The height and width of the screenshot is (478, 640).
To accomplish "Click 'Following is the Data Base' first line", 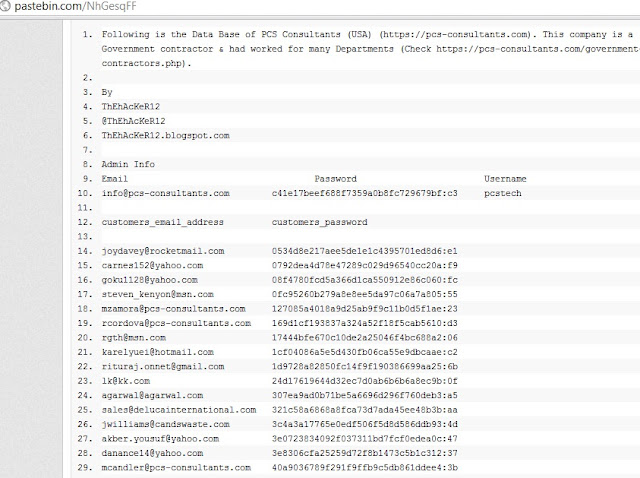I will tap(367, 34).
